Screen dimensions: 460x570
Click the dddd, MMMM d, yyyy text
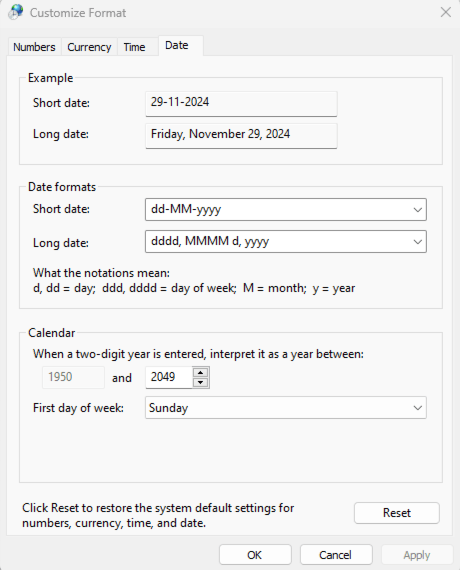[210, 241]
